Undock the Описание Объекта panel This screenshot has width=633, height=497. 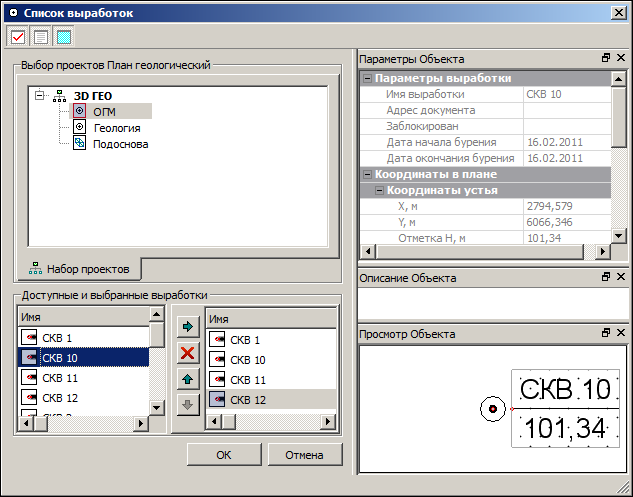pyautogui.click(x=606, y=277)
